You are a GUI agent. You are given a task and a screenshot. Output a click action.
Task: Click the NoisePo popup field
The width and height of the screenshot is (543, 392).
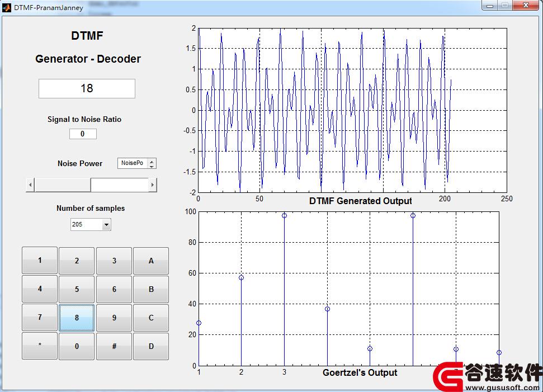click(x=137, y=163)
